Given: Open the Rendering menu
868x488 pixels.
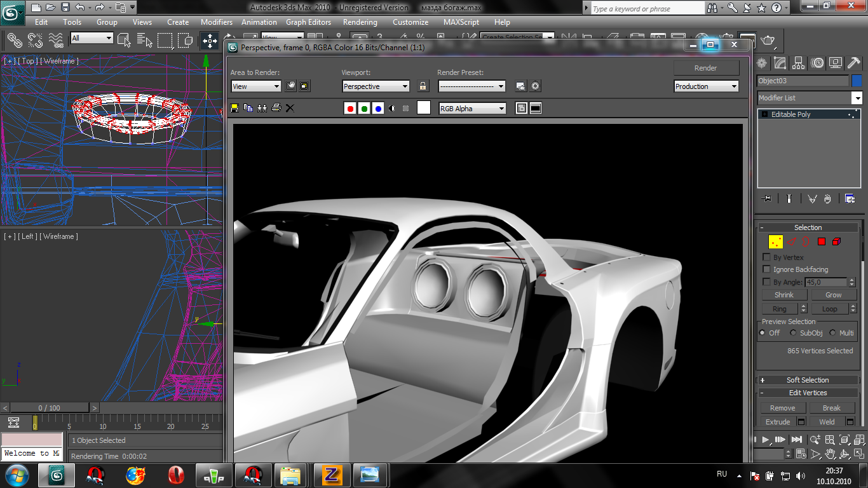Looking at the screenshot, I should (360, 22).
